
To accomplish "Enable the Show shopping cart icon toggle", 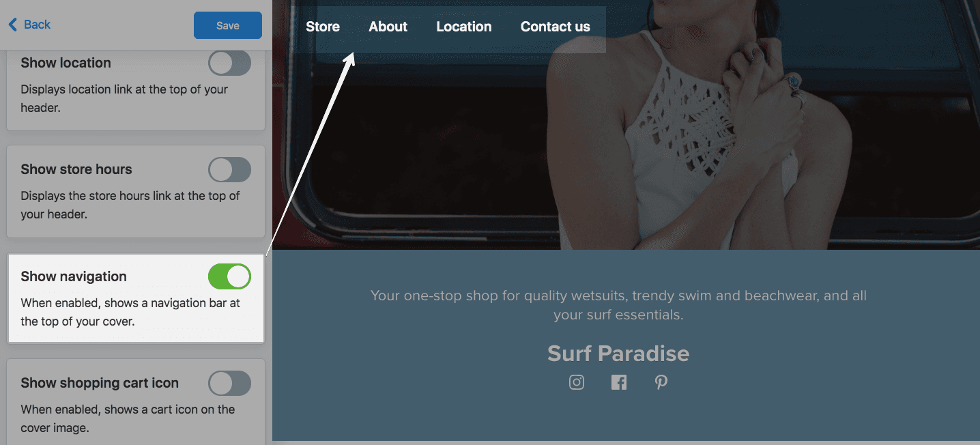I will [229, 384].
